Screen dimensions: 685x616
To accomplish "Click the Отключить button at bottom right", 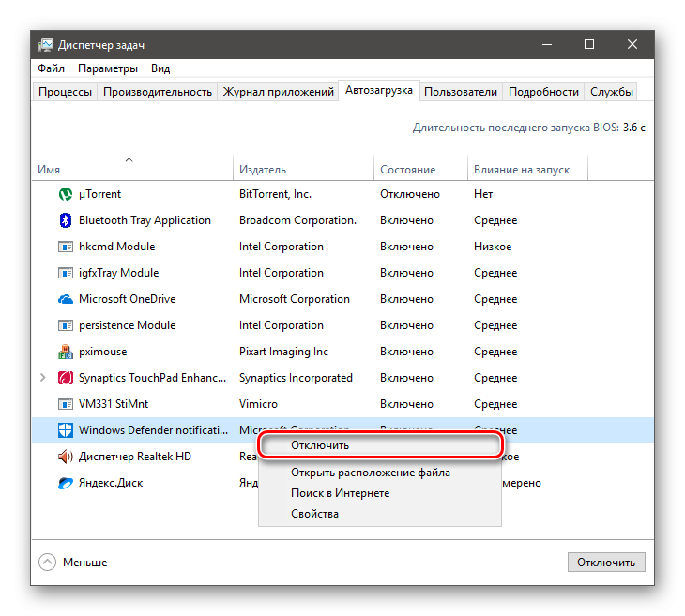I will pos(606,563).
